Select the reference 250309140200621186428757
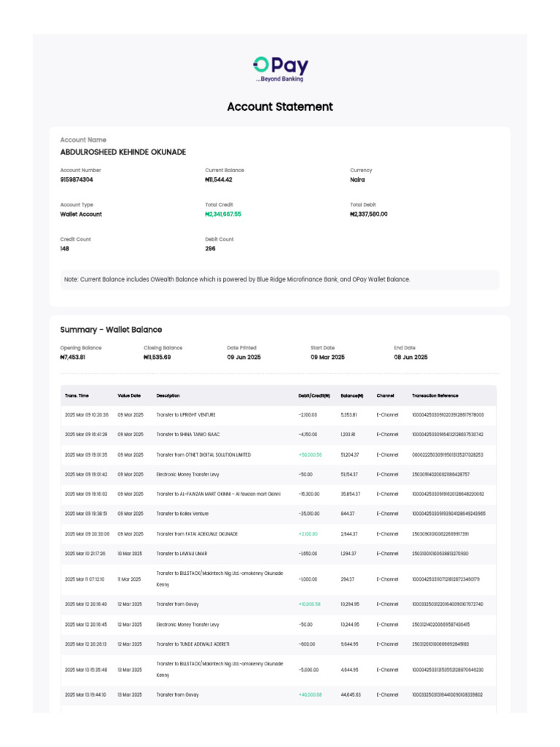Image resolution: width=560 pixels, height=747 pixels. pos(440,474)
